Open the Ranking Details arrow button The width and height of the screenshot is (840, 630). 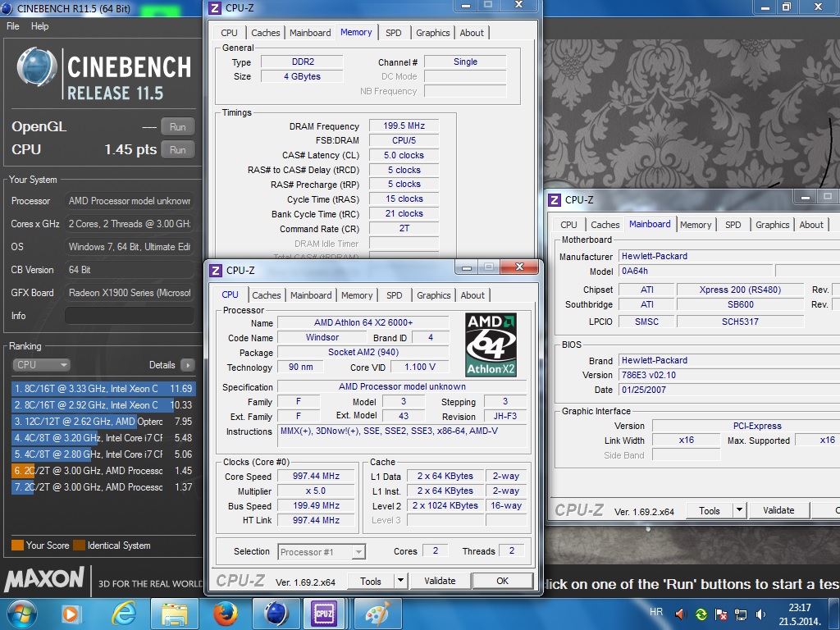188,365
